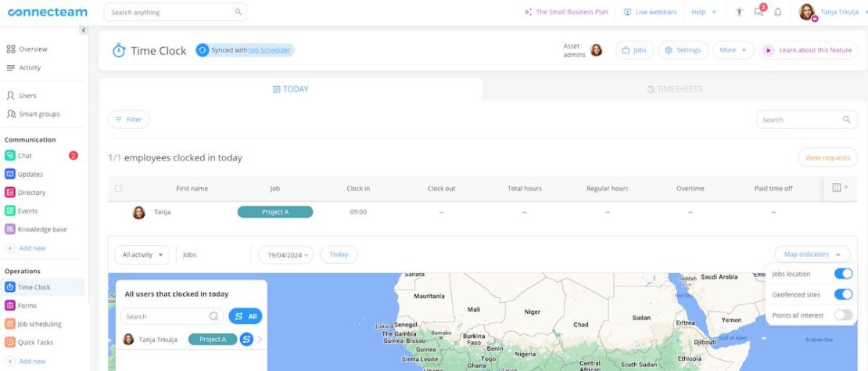Select the Today tab
The width and height of the screenshot is (868, 371).
tap(290, 89)
